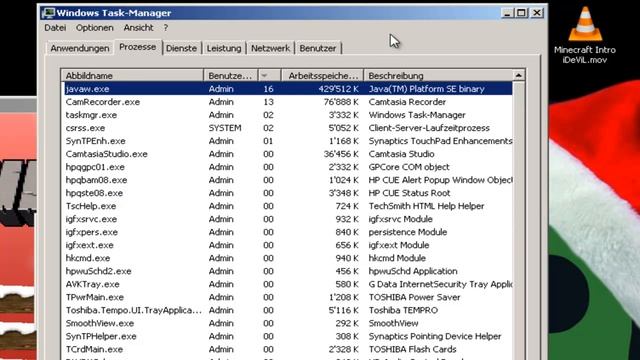Click the 5'116 K memory value

344,311
